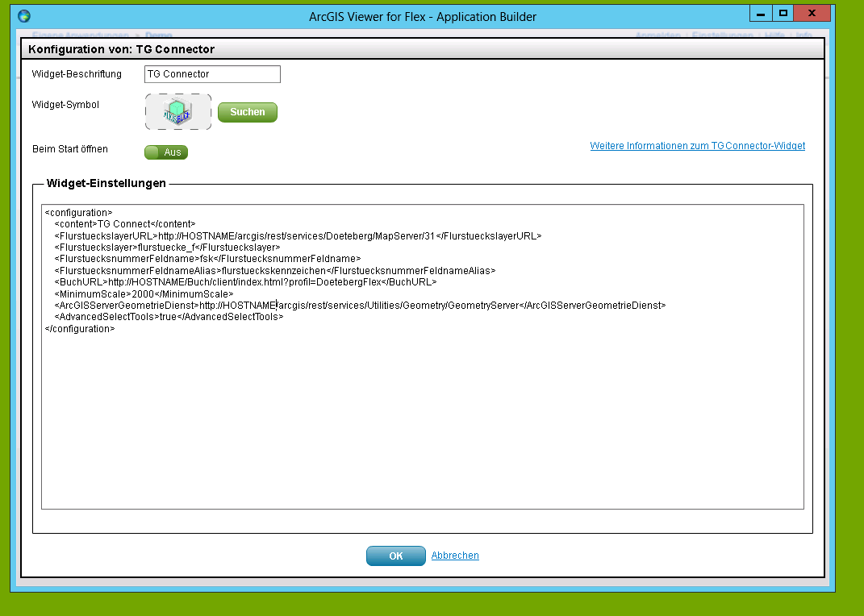Click the Widget-Symbol label

pos(65,105)
